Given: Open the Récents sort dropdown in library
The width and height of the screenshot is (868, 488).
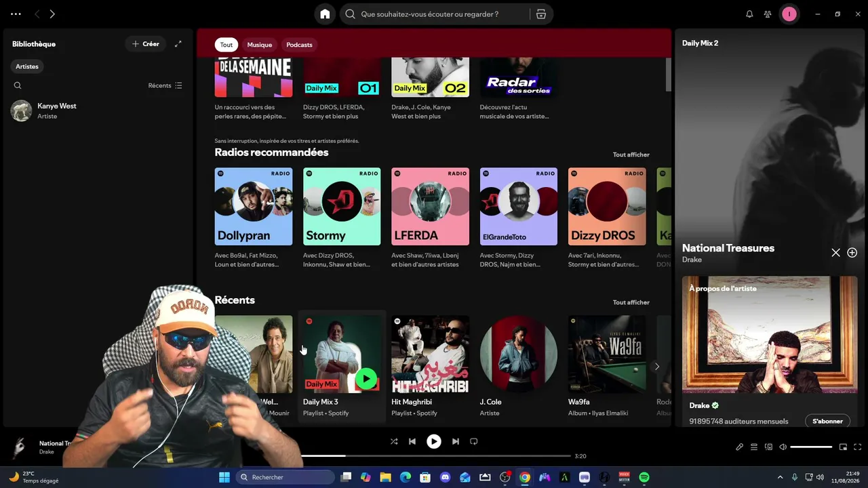Looking at the screenshot, I should (x=165, y=85).
